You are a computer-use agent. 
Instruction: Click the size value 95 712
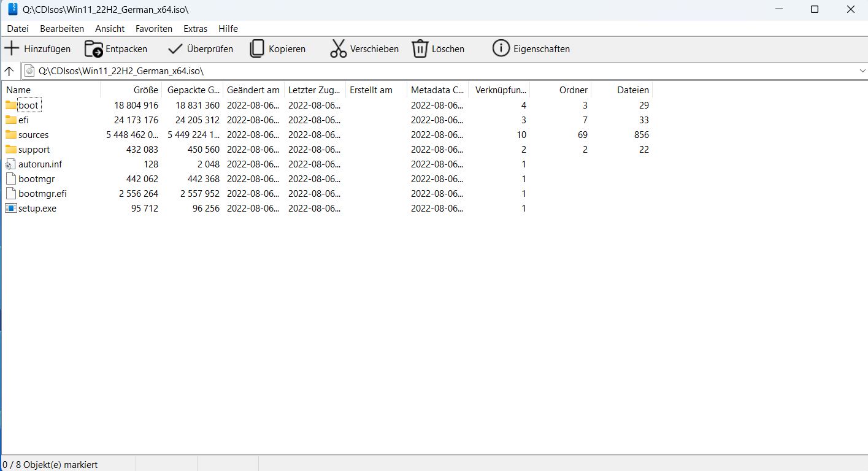pyautogui.click(x=145, y=208)
